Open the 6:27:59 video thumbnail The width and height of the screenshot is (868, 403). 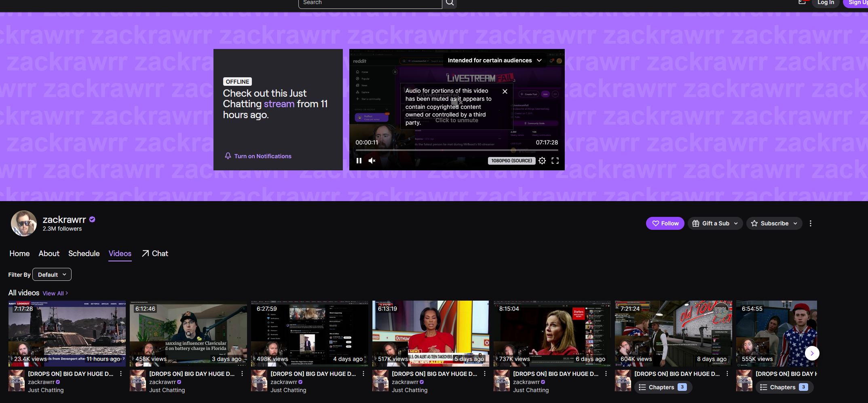[310, 333]
